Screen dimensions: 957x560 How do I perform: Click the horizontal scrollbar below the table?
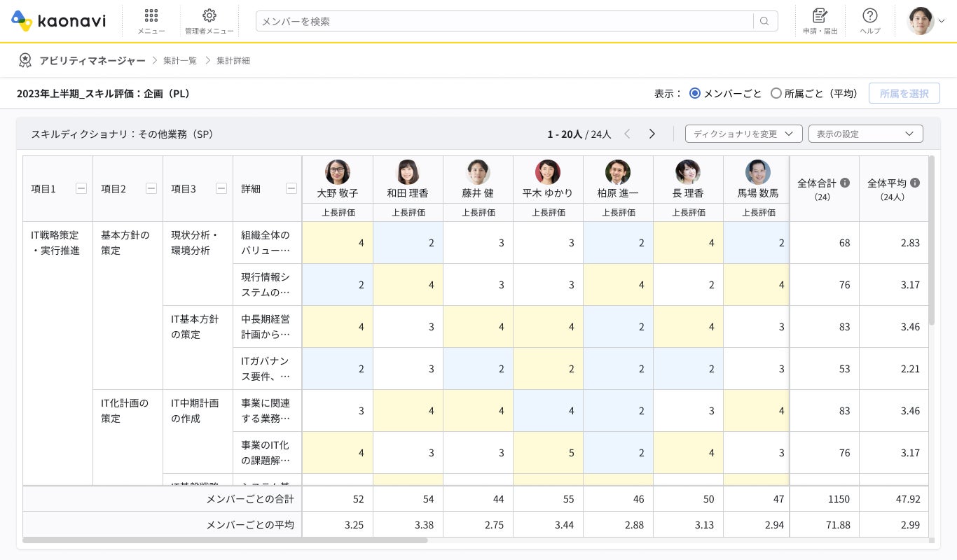coord(224,540)
